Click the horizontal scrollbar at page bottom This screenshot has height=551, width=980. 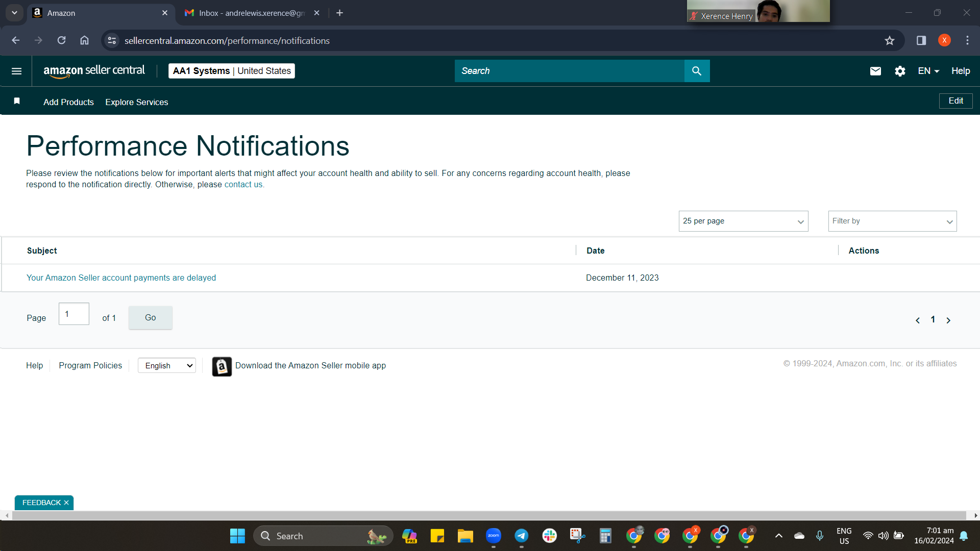pyautogui.click(x=489, y=516)
